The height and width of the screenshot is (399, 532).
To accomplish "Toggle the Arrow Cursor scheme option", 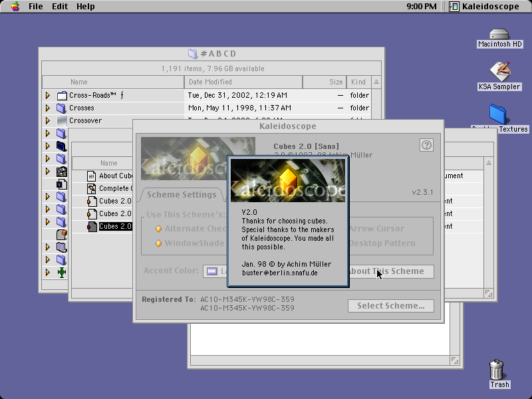I will pos(376,229).
